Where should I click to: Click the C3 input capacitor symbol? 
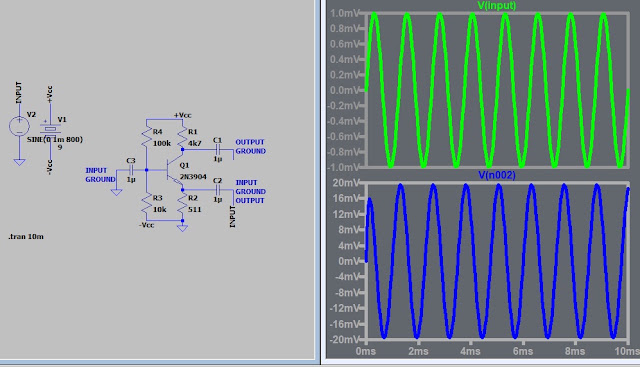coord(131,170)
